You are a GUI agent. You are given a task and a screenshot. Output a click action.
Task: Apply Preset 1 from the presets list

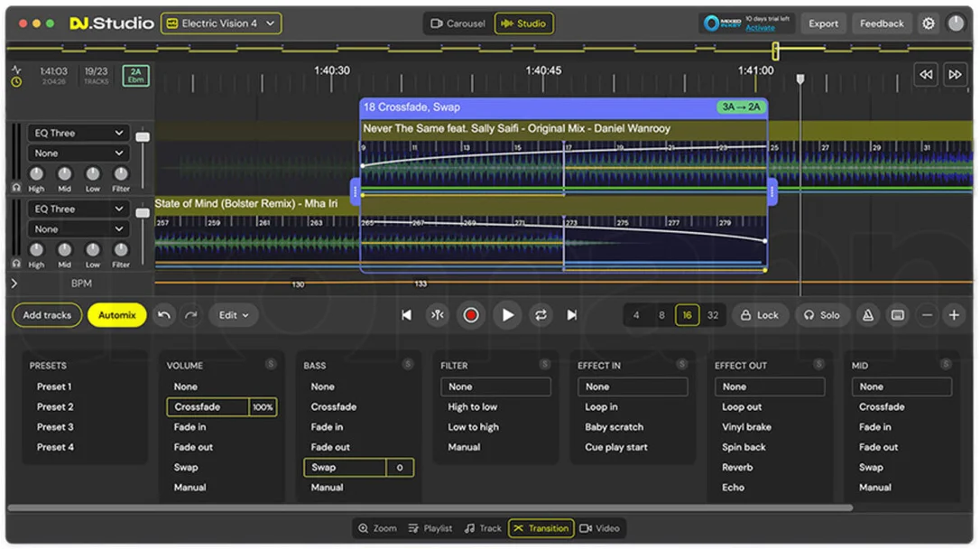click(54, 387)
